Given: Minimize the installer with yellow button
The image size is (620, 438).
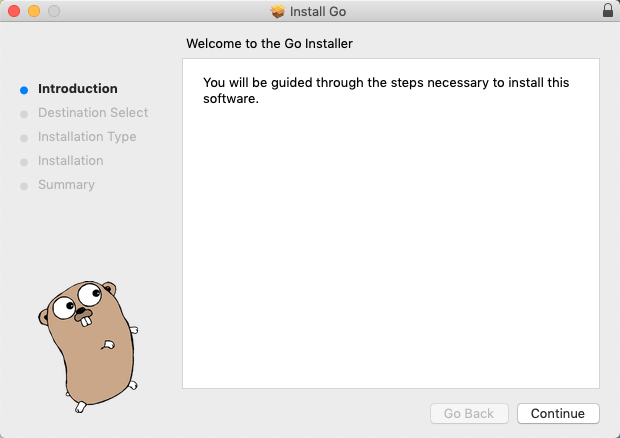Looking at the screenshot, I should [34, 11].
